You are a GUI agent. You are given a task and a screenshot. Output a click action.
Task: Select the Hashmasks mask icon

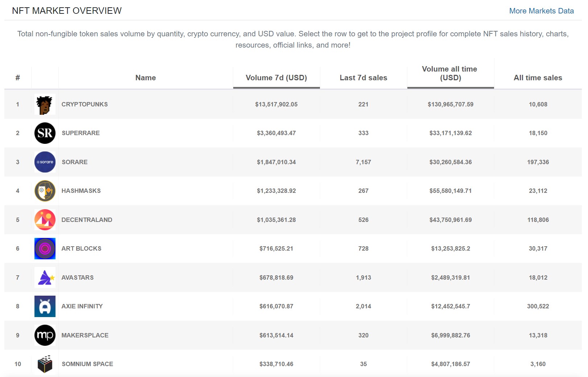point(45,191)
